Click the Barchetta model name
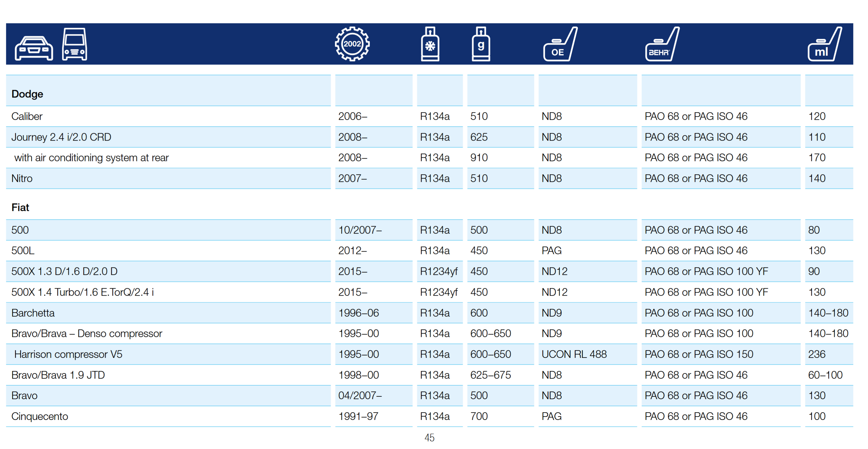Viewport: 868px width, 449px height. click(33, 312)
